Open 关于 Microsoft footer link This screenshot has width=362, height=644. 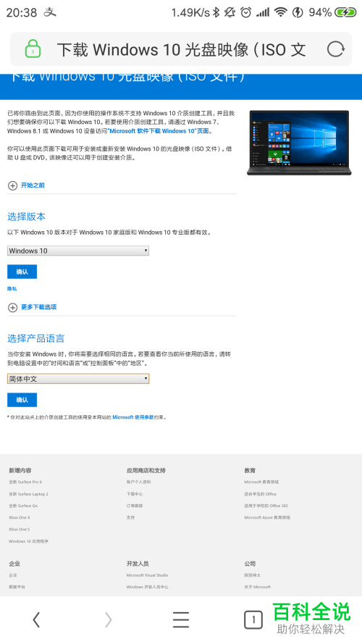click(x=257, y=587)
